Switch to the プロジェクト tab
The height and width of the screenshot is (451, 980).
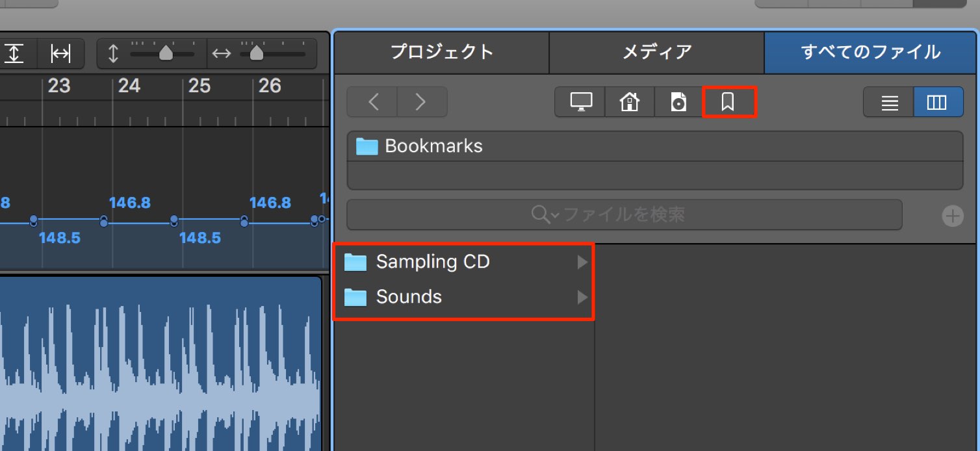point(442,52)
